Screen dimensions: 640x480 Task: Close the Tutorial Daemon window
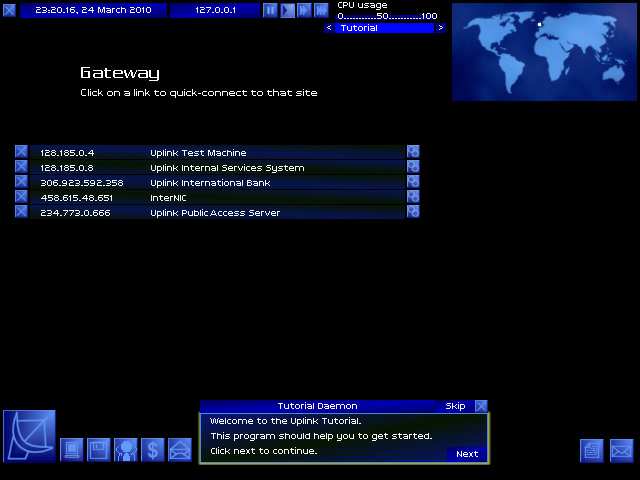pyautogui.click(x=482, y=406)
